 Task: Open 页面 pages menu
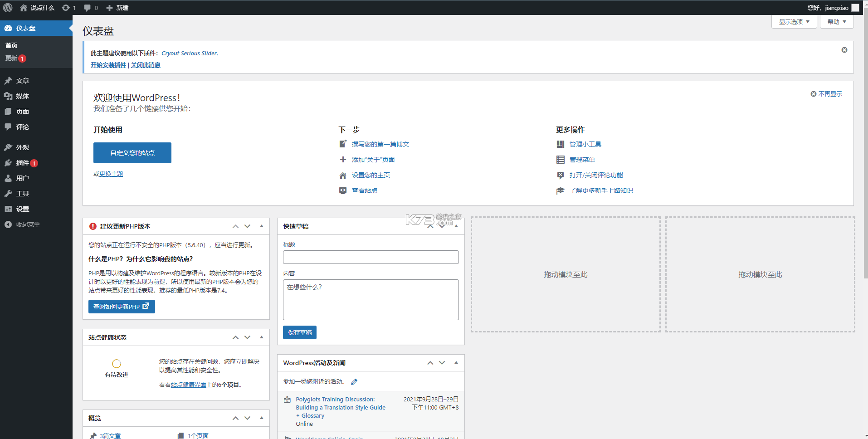[x=36, y=112]
